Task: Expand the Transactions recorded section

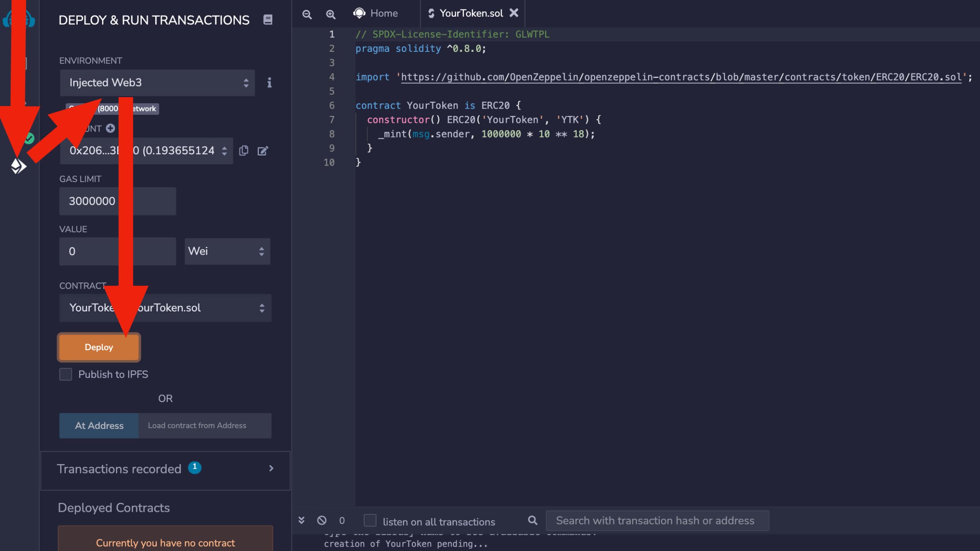Action: (x=165, y=469)
